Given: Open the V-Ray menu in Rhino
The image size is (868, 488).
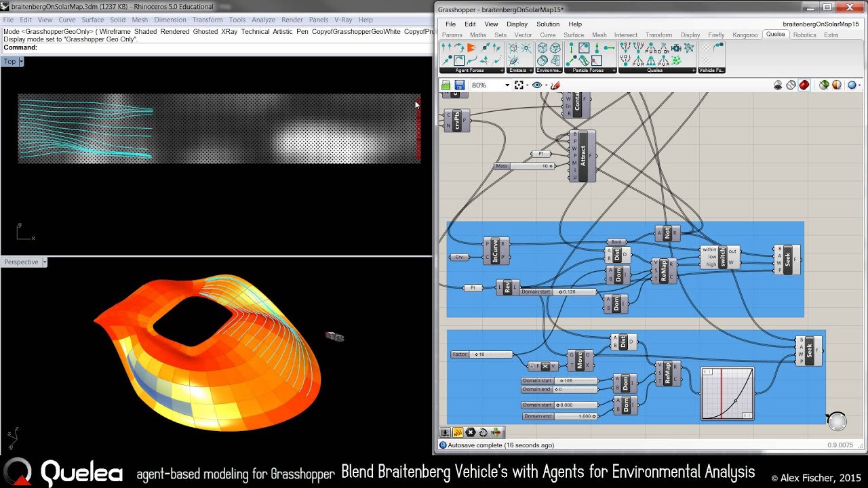Looking at the screenshot, I should pos(344,20).
